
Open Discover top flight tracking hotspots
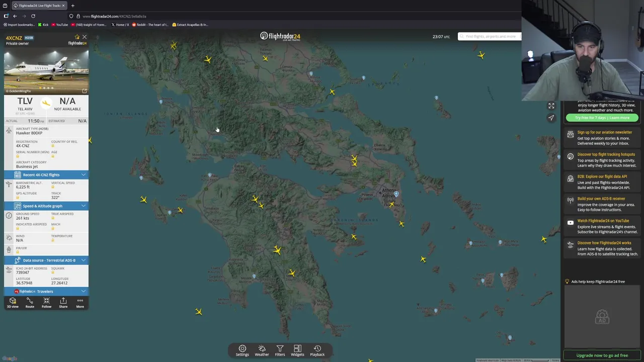602,160
